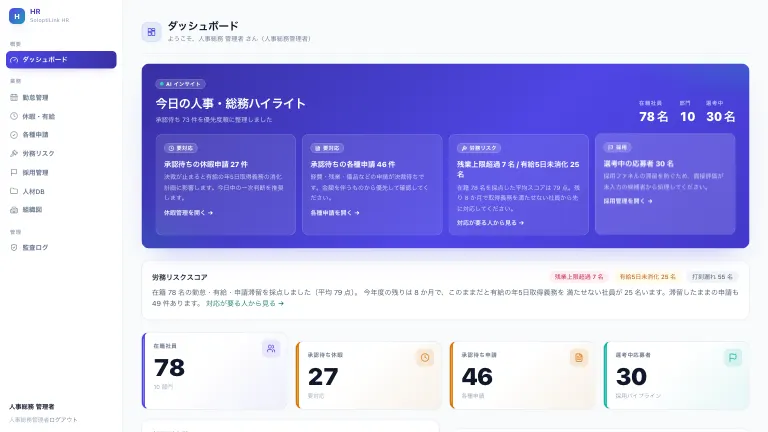Follow 休暇管理を開く link
Viewport: 768px width, 432px height.
pyautogui.click(x=188, y=213)
